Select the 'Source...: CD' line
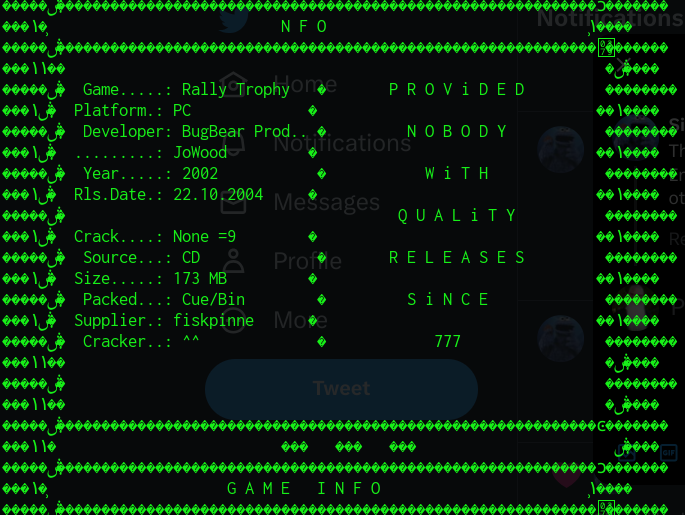 coord(142,257)
